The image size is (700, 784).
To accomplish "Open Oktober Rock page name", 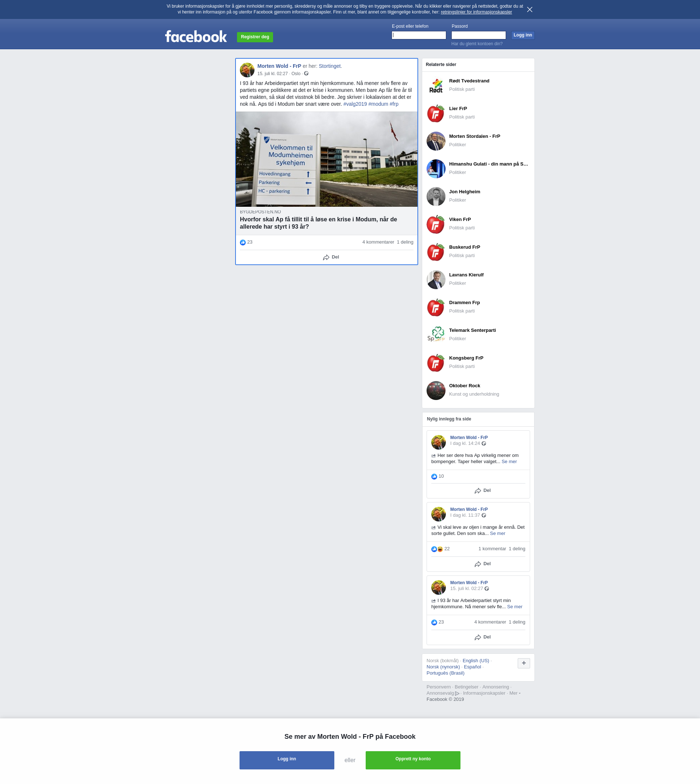I will (x=464, y=385).
